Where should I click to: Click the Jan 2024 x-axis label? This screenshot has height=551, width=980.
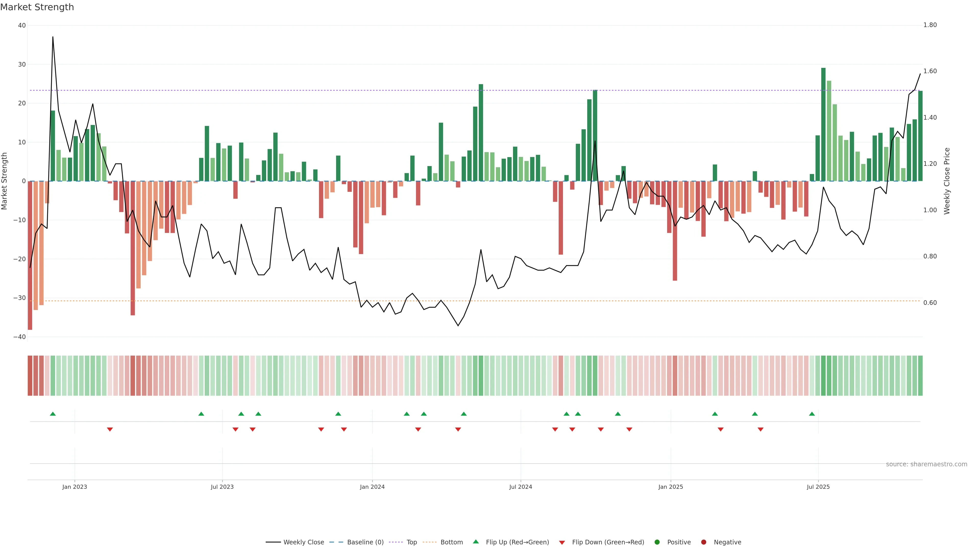tap(372, 487)
